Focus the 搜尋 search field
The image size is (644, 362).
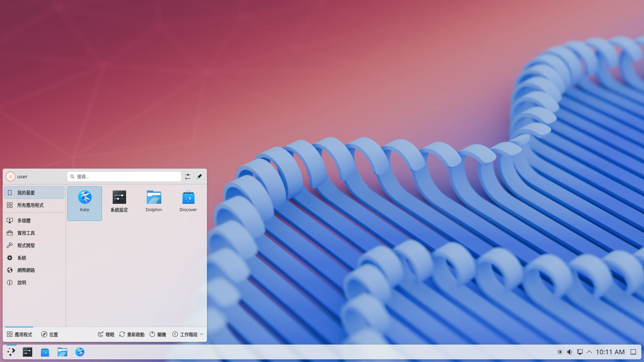pyautogui.click(x=124, y=177)
